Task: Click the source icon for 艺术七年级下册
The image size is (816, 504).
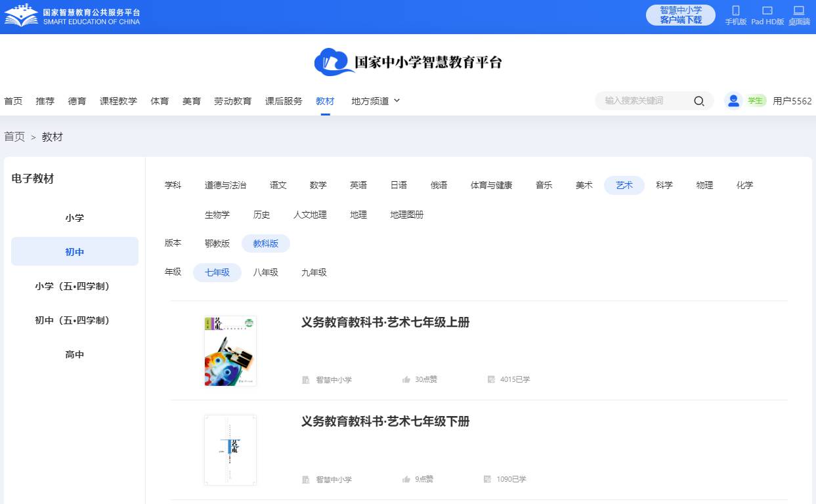Action: pos(306,480)
